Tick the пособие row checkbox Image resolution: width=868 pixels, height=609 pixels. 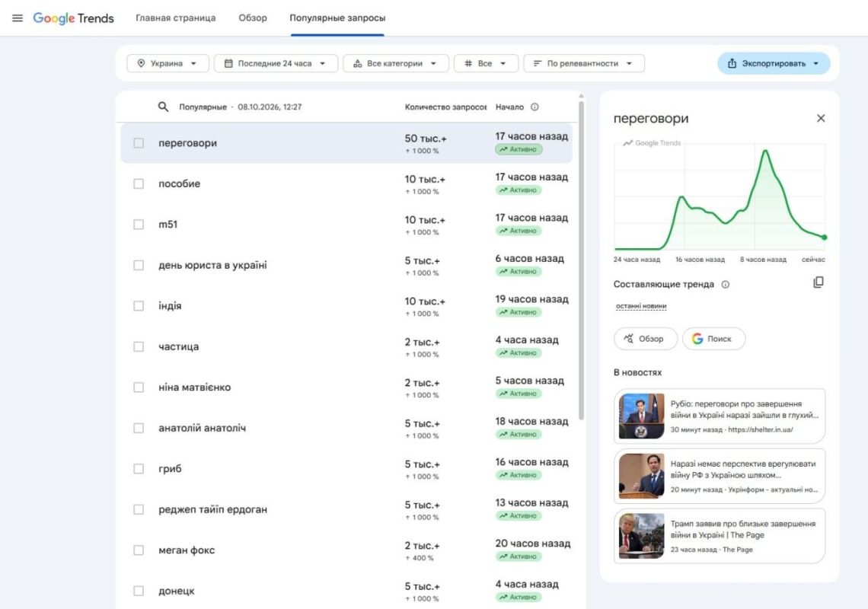[x=139, y=183]
